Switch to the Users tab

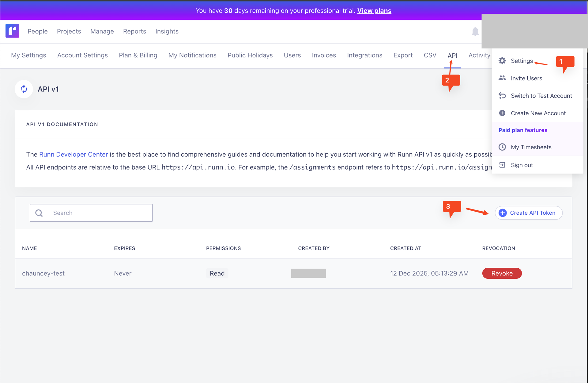(292, 55)
